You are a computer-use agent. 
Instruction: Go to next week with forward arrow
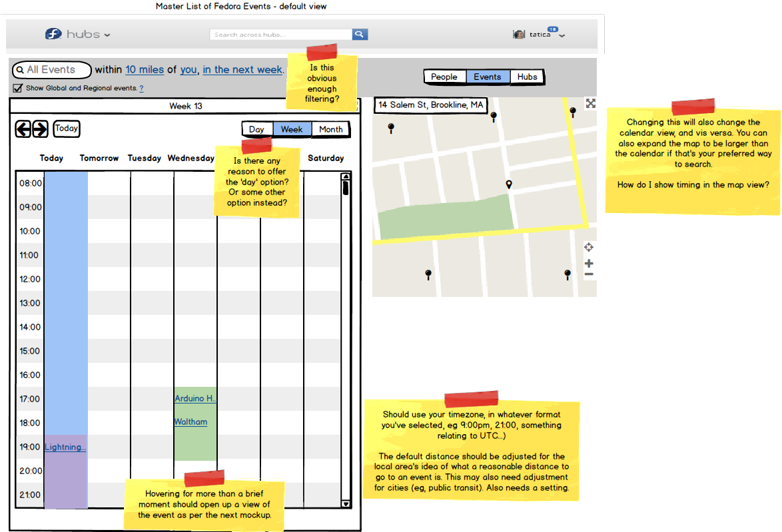[41, 129]
